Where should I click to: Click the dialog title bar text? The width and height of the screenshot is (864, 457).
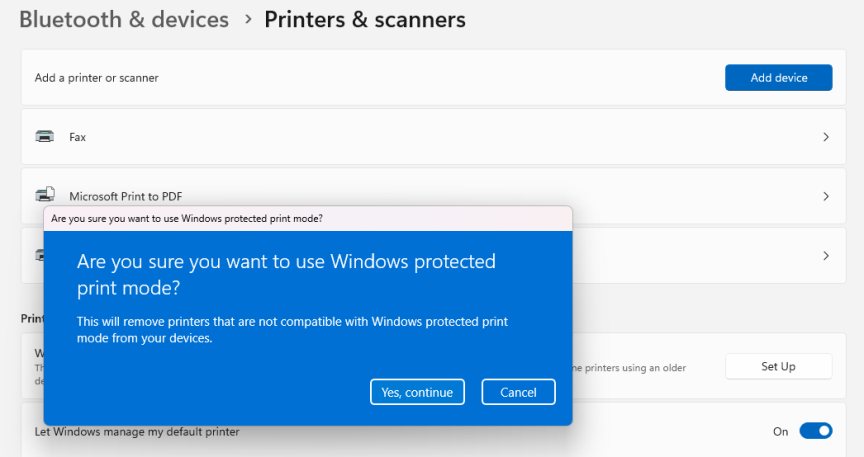tap(187, 219)
